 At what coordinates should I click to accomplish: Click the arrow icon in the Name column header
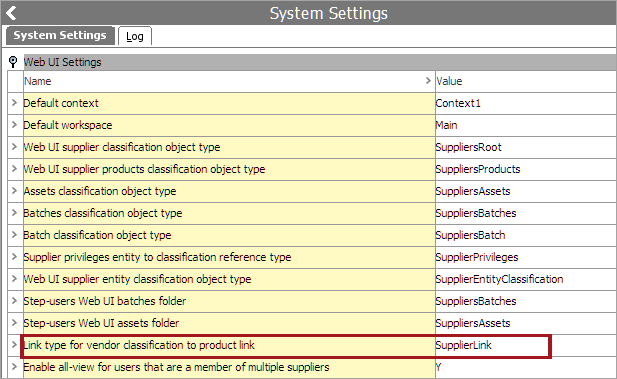(428, 81)
